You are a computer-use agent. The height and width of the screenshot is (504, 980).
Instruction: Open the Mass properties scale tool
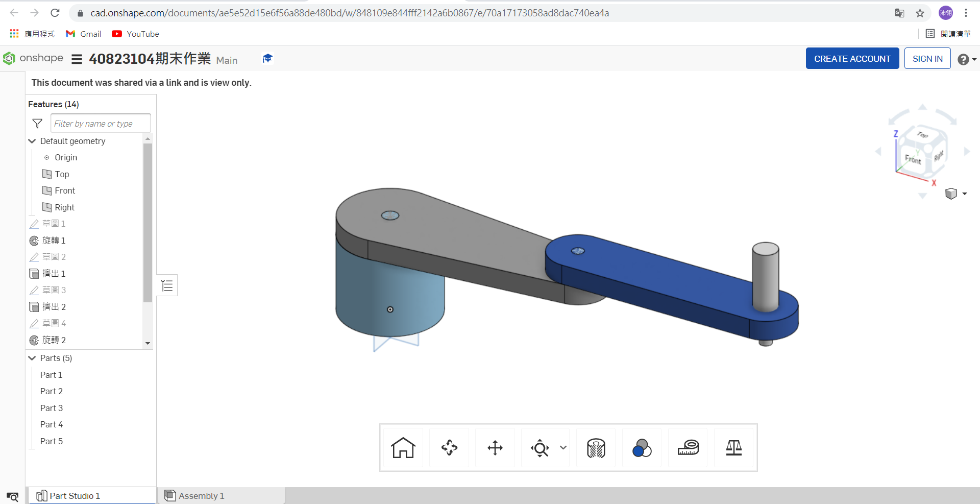pyautogui.click(x=733, y=448)
